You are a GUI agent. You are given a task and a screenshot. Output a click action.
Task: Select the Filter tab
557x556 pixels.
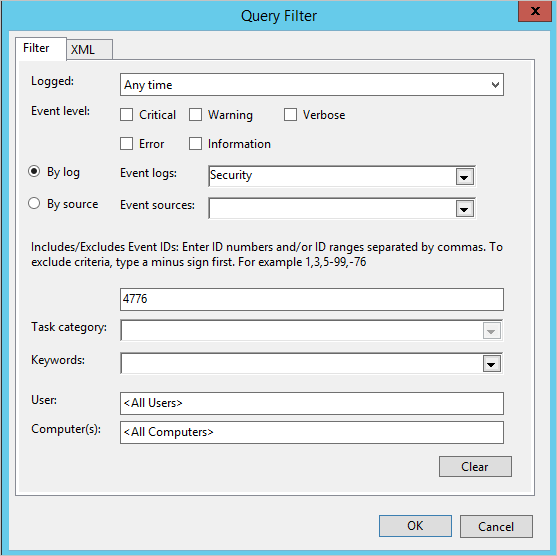(40, 48)
